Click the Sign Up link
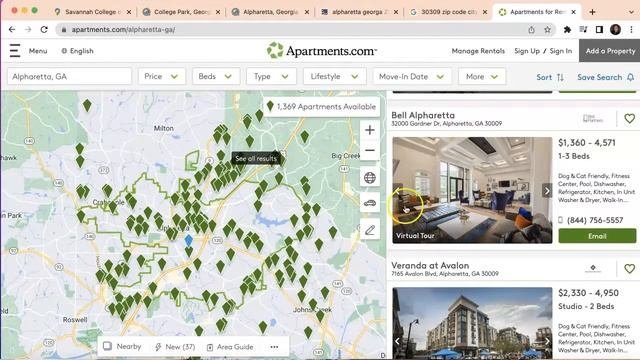This screenshot has height=360, width=640. [x=527, y=51]
